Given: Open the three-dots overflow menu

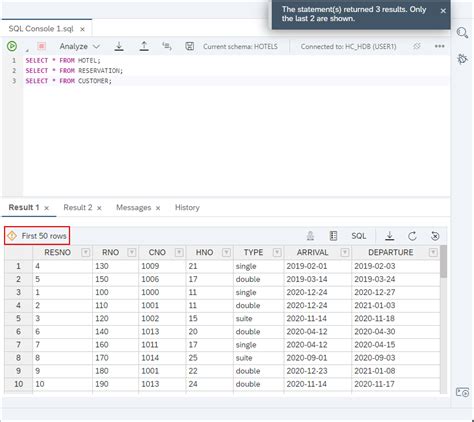Looking at the screenshot, I should click(x=439, y=46).
